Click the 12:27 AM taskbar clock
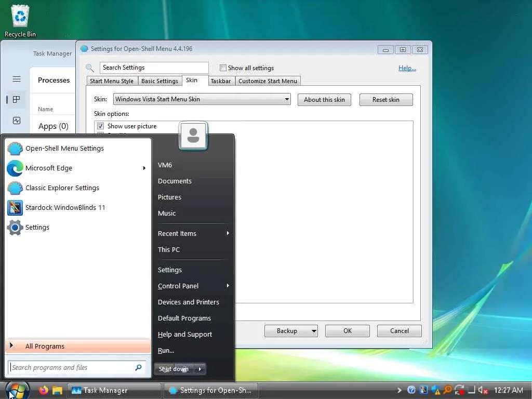The image size is (532, 399). coord(509,390)
